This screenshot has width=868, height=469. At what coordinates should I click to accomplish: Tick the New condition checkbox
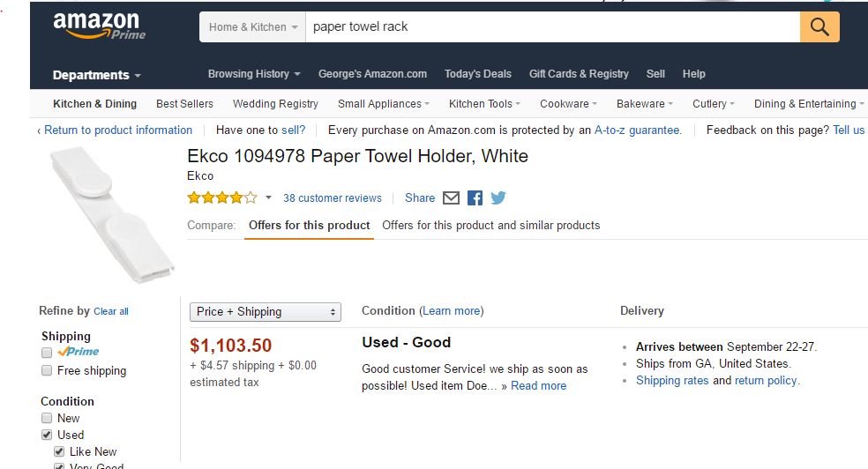pyautogui.click(x=47, y=418)
